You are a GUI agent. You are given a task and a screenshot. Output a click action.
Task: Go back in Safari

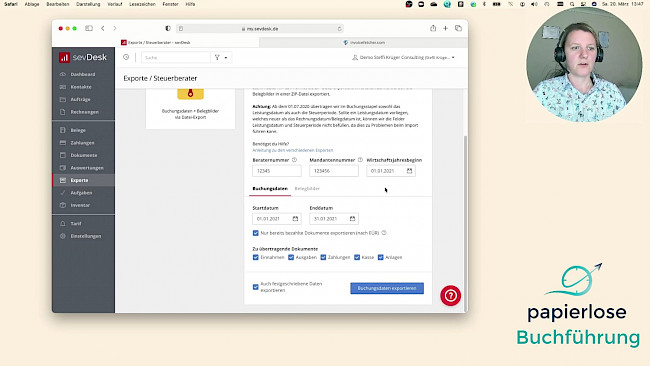click(103, 28)
